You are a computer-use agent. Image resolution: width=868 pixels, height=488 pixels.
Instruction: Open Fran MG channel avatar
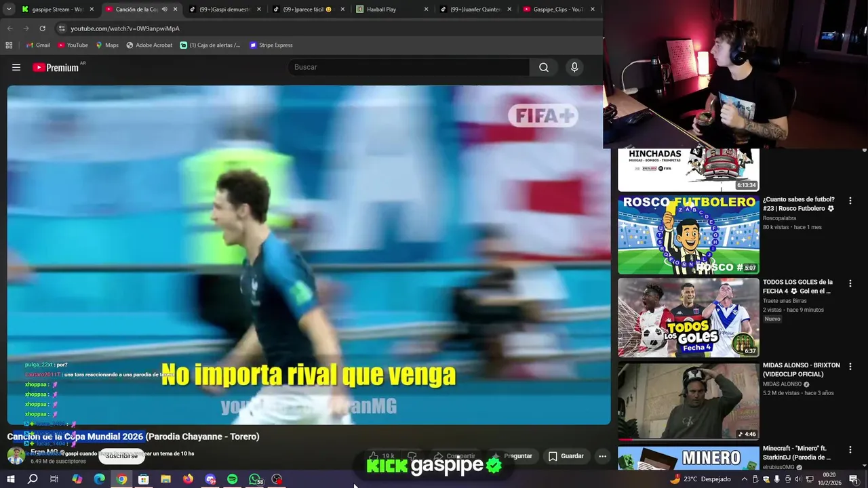click(x=16, y=455)
